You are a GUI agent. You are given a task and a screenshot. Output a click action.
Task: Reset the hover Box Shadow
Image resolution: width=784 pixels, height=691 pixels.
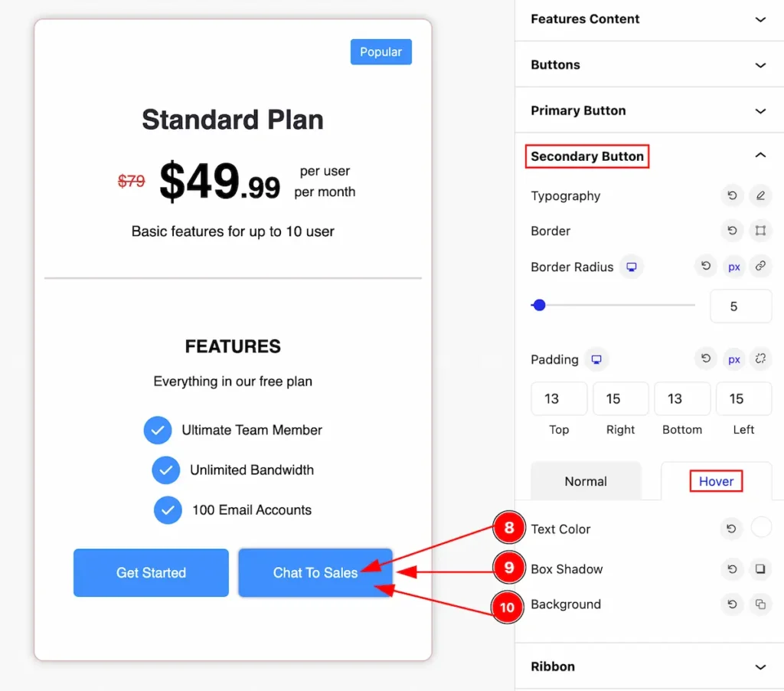point(732,569)
